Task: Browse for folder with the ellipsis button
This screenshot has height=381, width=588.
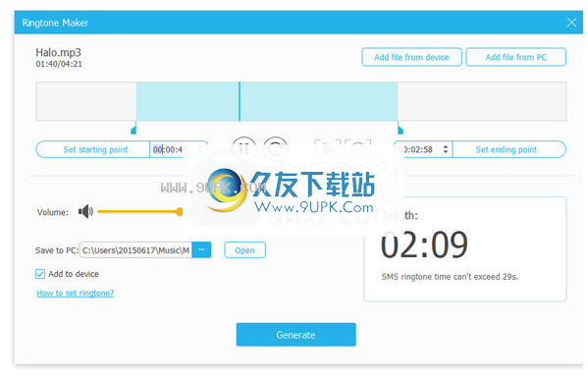Action: [202, 249]
